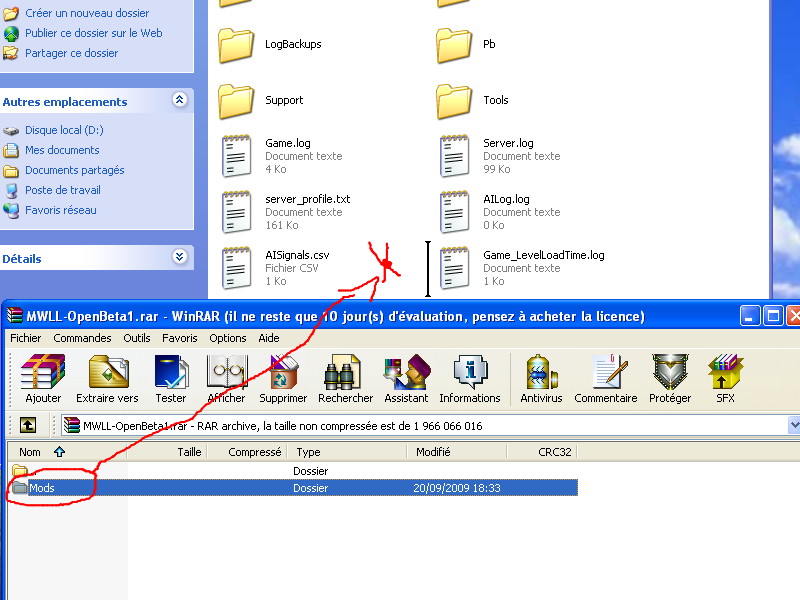Image resolution: width=800 pixels, height=600 pixels.
Task: Select the Mods folder row in WinRAR
Action: (x=292, y=488)
